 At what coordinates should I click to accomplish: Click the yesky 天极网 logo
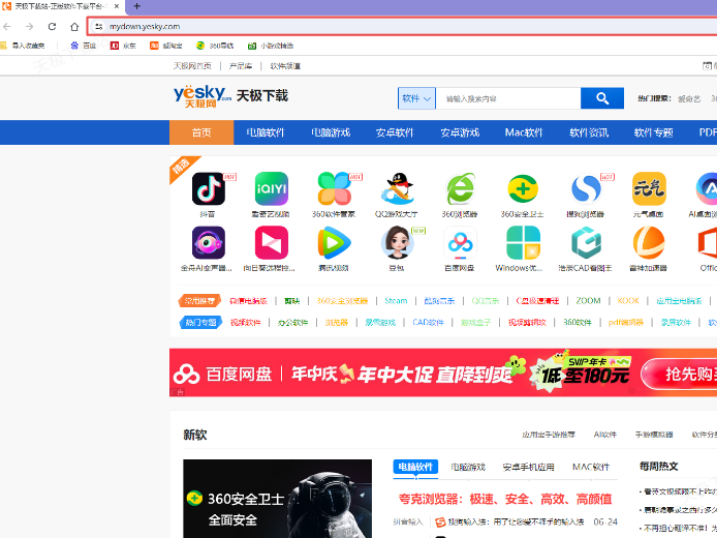(202, 96)
